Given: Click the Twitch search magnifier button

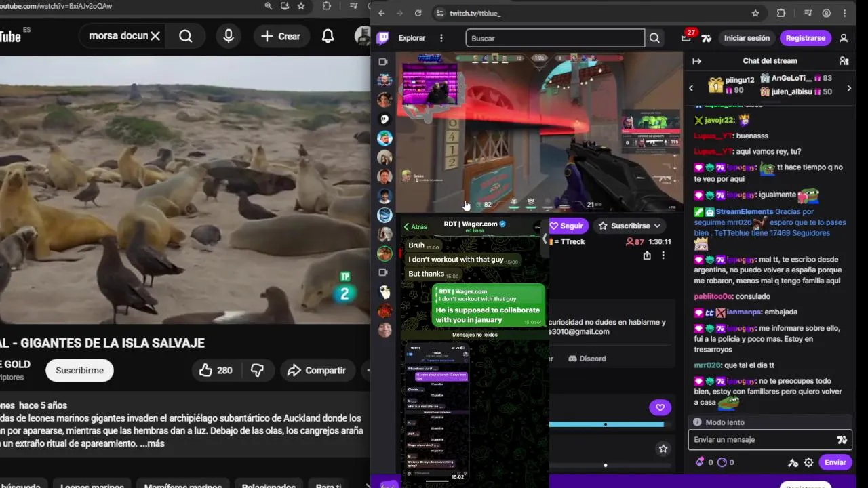Looking at the screenshot, I should (x=654, y=38).
